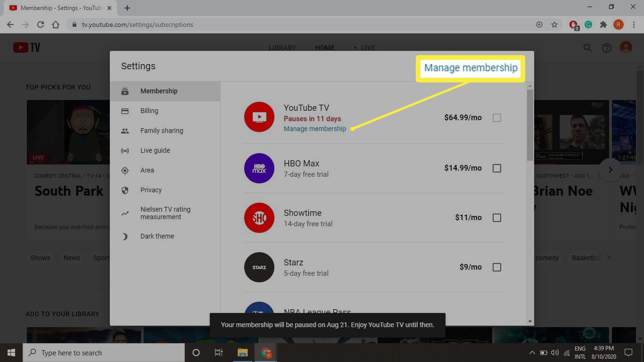Open the Billing settings section

(165, 111)
